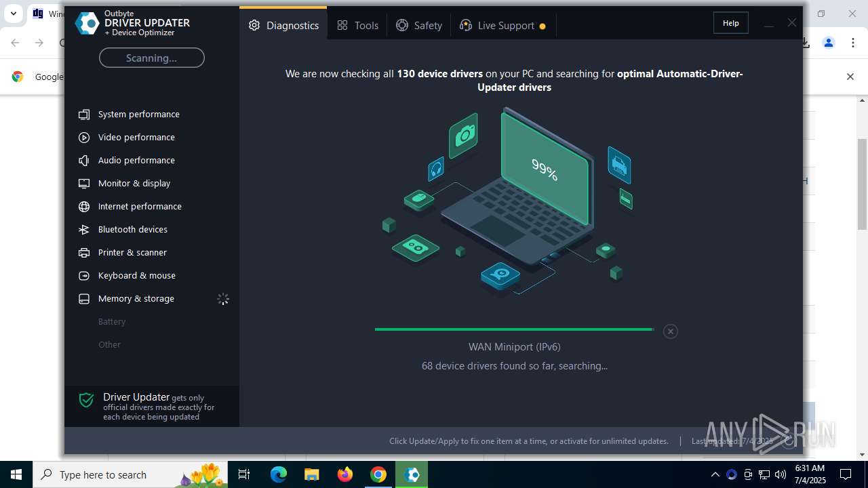The height and width of the screenshot is (488, 868).
Task: Open the Diagnostics tab
Action: point(283,25)
